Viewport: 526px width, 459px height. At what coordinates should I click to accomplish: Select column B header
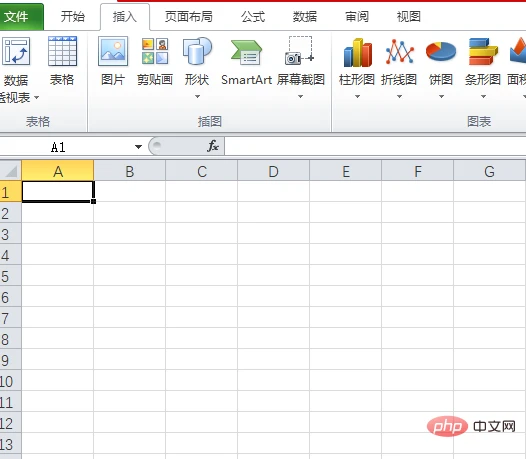click(129, 171)
